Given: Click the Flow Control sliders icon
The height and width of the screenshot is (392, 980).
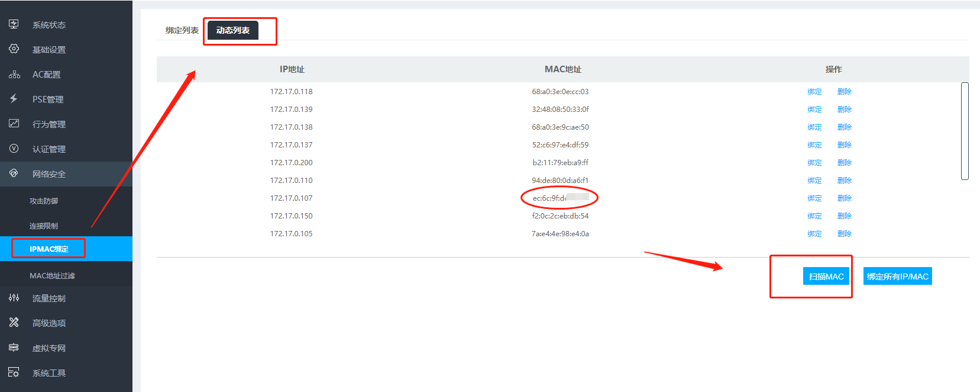Looking at the screenshot, I should pos(14,298).
